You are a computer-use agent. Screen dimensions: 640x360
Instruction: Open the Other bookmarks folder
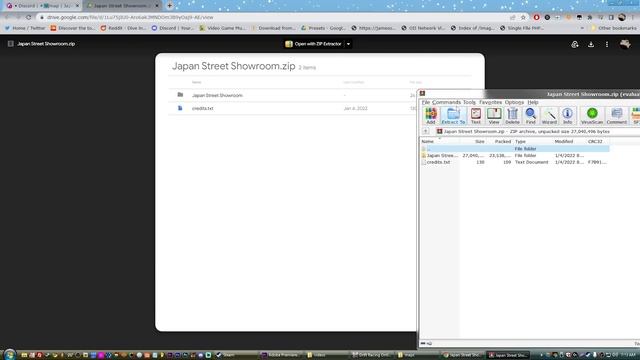click(613, 28)
